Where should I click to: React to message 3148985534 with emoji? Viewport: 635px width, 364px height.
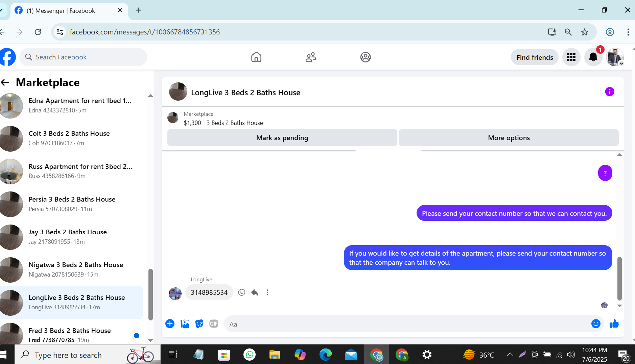[241, 292]
